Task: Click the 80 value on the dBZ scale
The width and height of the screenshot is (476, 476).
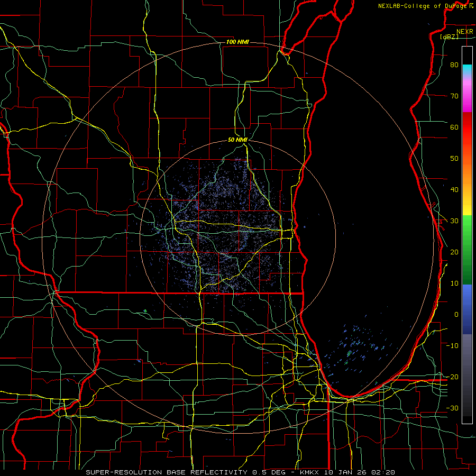Action: tap(454, 65)
